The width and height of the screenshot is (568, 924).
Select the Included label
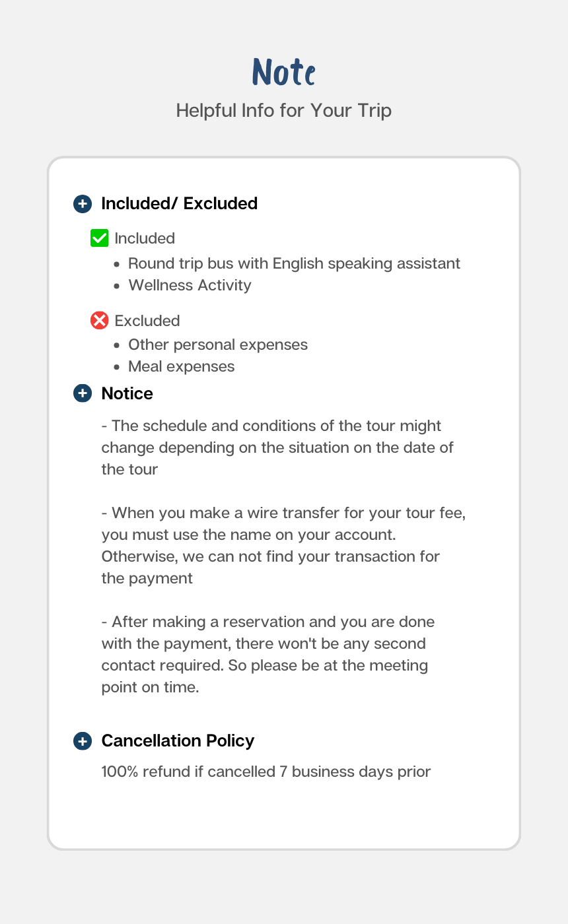(x=145, y=238)
